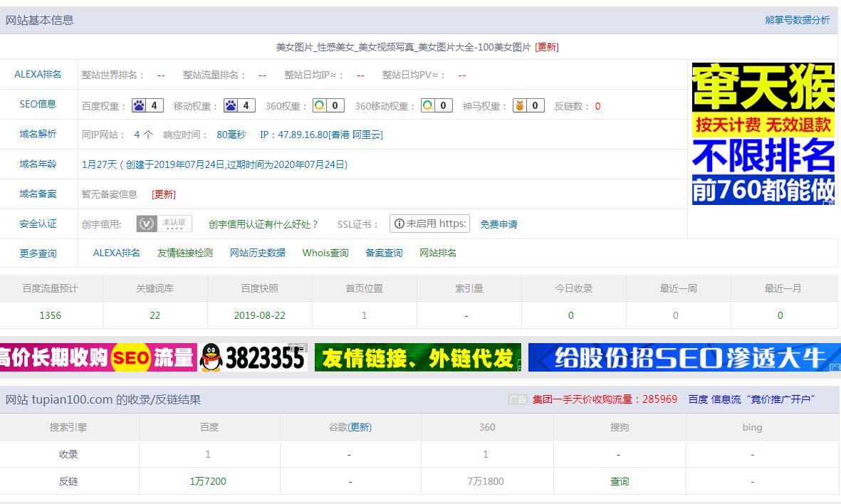
Task: Click the 最近一周 value 0
Action: point(675,315)
